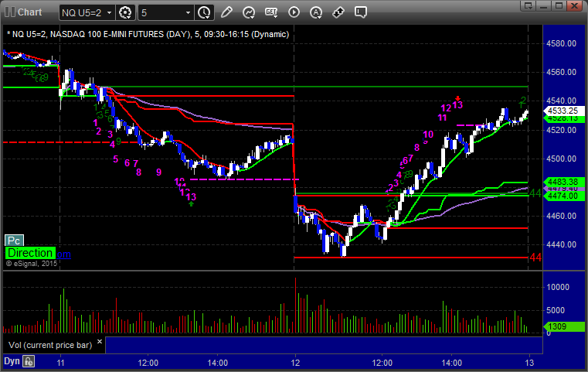Image resolution: width=588 pixels, height=372 pixels.
Task: Click the window layout icon in title bar
Action: coord(529,5)
